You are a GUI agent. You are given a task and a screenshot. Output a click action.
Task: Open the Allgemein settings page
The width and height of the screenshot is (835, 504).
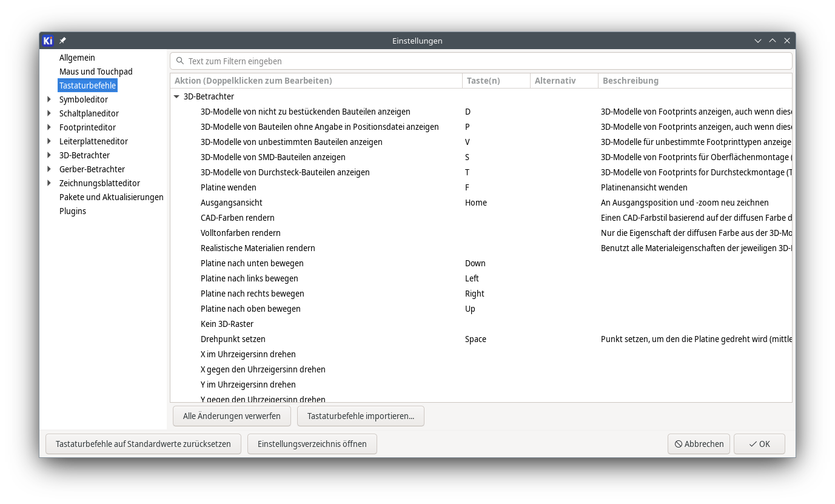77,57
